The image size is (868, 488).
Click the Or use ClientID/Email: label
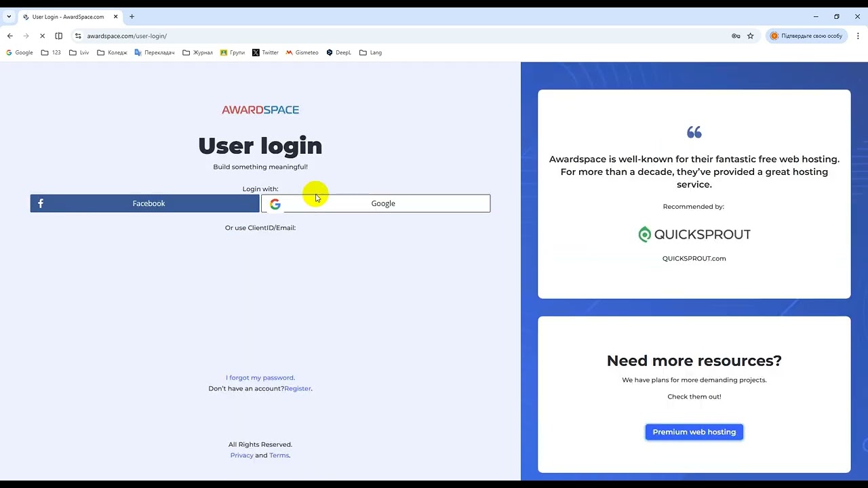click(260, 228)
